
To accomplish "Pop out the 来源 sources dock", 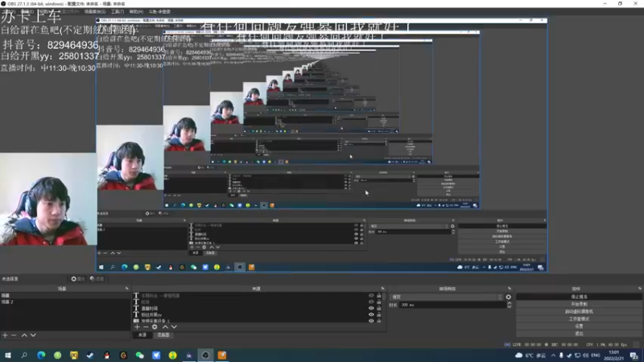I will click(383, 289).
